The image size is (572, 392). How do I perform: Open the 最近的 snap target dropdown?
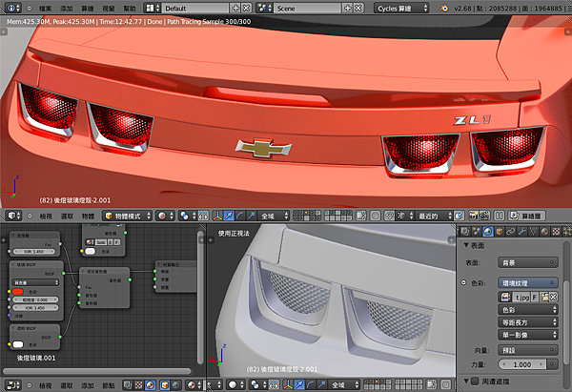(434, 217)
